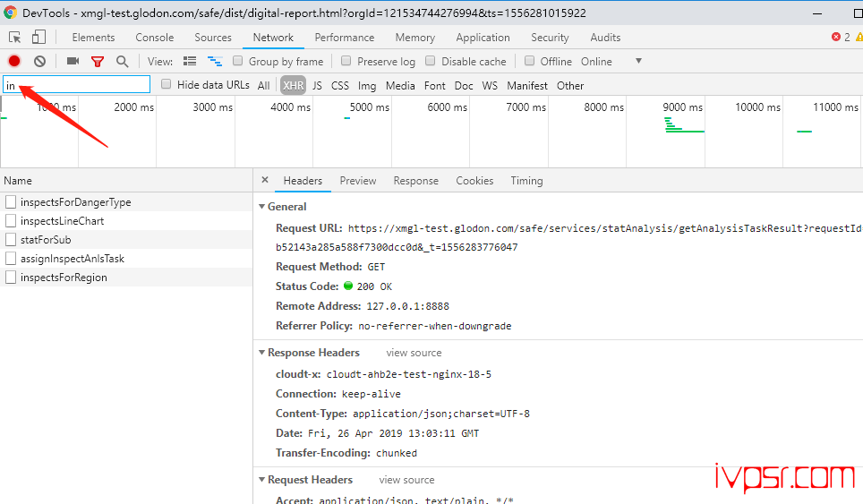The height and width of the screenshot is (504, 863).
Task: Check the Disable cache option
Action: (431, 61)
